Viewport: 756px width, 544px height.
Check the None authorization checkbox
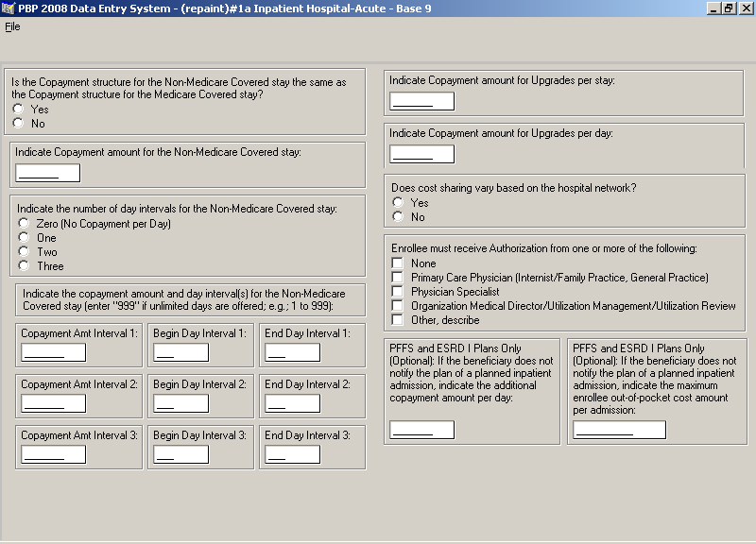(x=397, y=263)
